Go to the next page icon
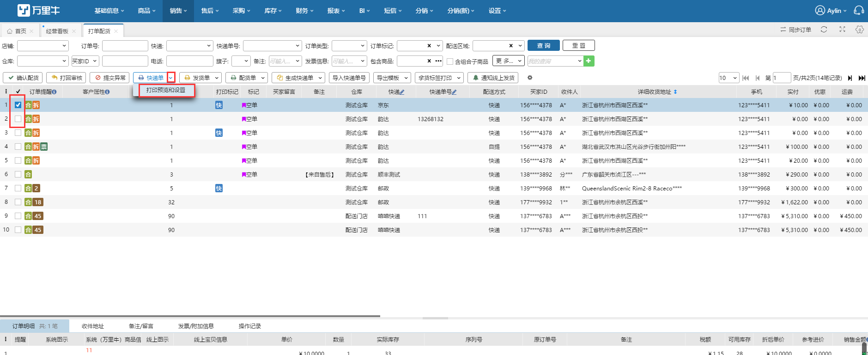Screen dimensions: 868x355 point(850,78)
